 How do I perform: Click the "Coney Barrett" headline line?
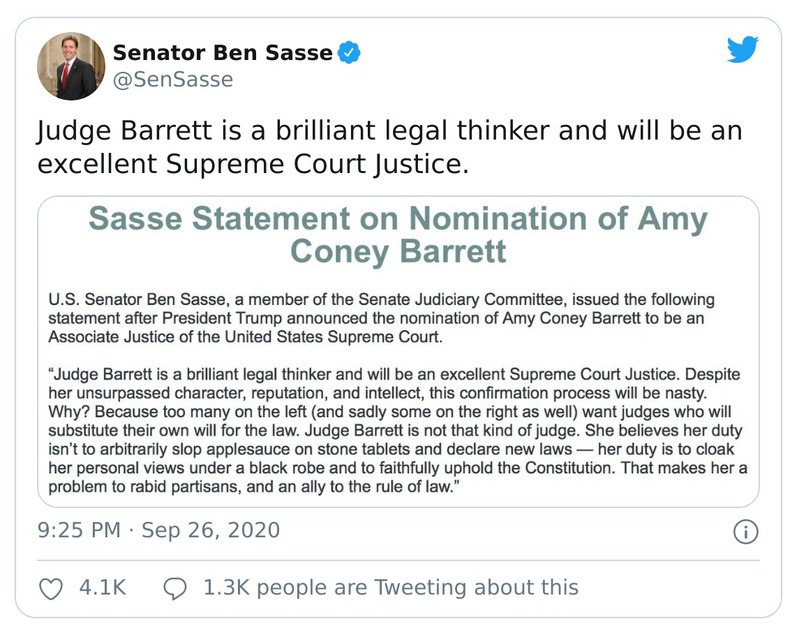[x=397, y=251]
